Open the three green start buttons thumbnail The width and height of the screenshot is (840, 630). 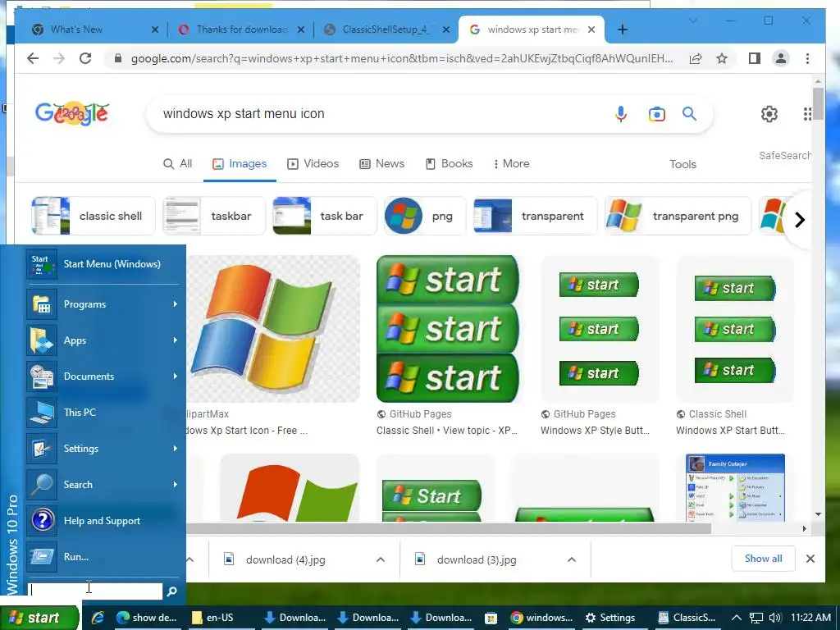point(447,328)
